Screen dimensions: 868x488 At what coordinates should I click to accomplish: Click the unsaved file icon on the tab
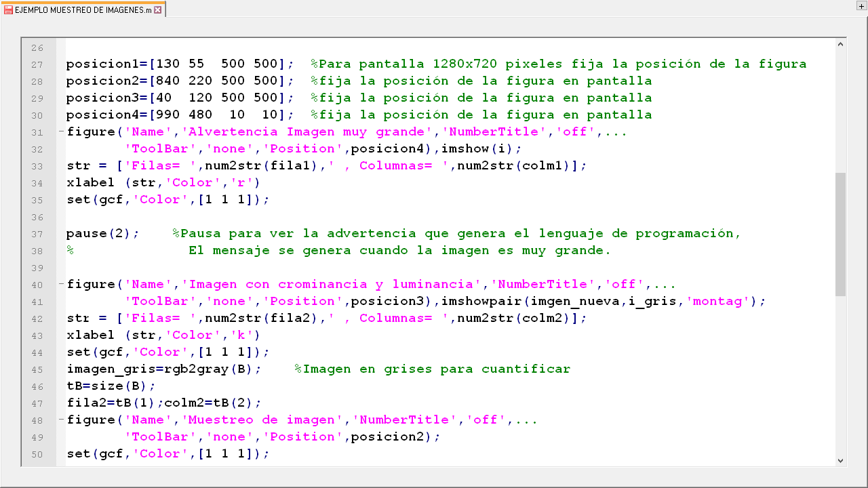point(9,10)
